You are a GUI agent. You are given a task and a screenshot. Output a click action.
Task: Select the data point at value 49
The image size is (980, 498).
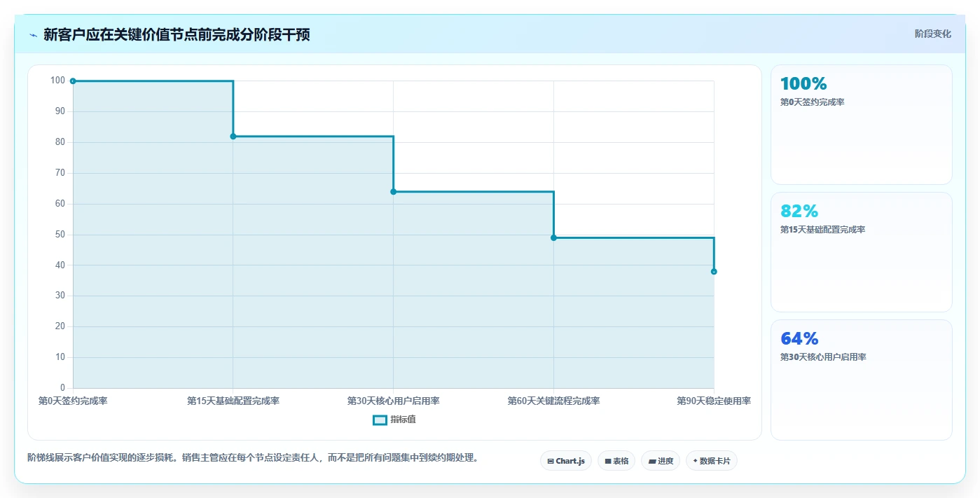[x=553, y=238]
